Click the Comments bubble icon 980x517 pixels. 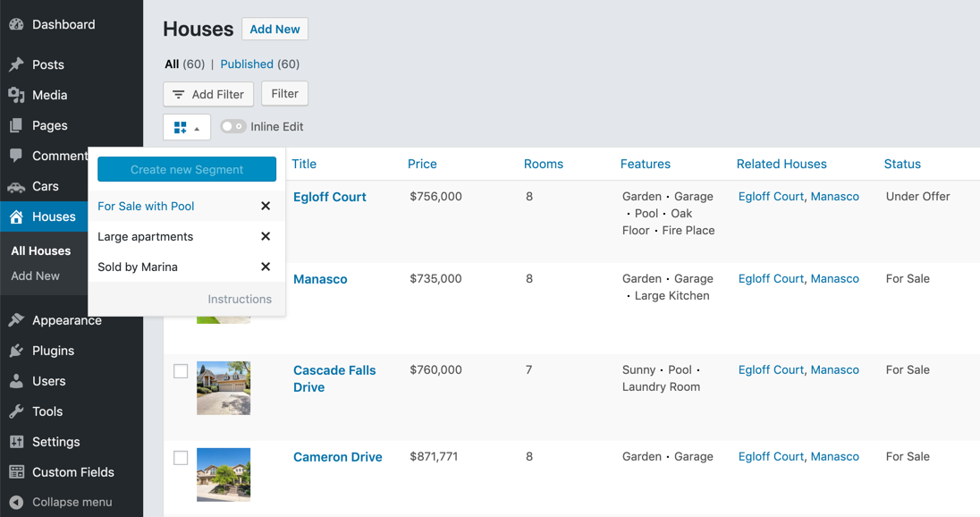tap(16, 156)
